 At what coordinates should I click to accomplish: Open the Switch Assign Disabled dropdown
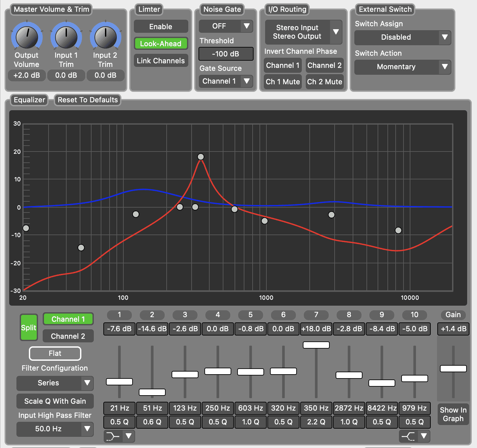click(403, 37)
